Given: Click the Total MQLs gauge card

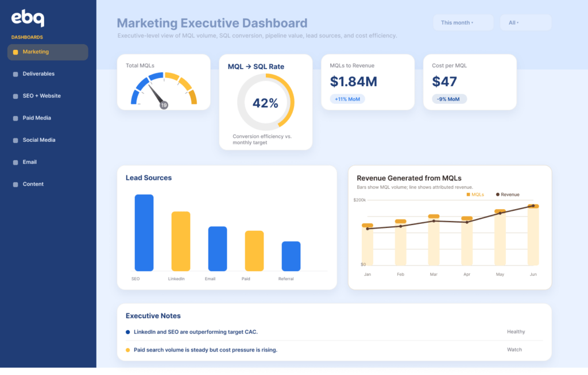Looking at the screenshot, I should point(164,82).
